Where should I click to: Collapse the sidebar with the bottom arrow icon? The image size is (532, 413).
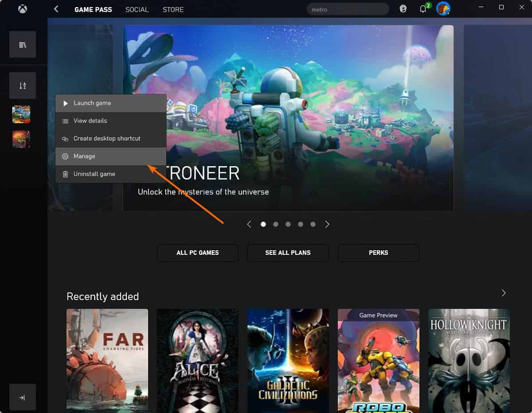coord(22,397)
